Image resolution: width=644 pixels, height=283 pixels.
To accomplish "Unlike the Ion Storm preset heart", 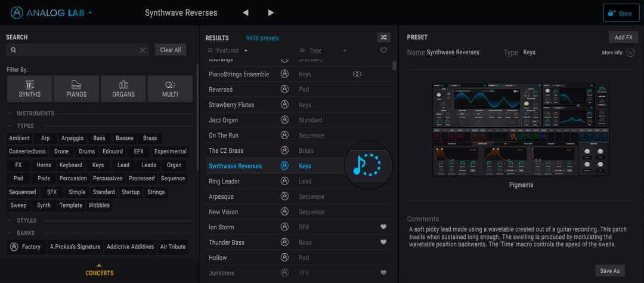I will pos(383,227).
